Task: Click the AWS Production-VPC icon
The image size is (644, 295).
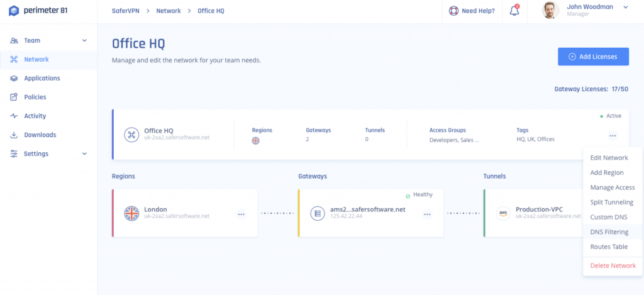Action: 502,213
